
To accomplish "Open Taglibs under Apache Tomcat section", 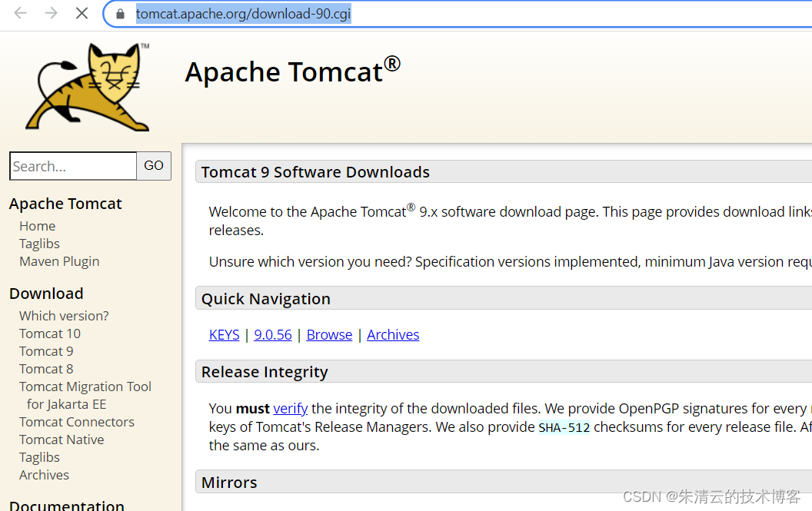I will (39, 244).
